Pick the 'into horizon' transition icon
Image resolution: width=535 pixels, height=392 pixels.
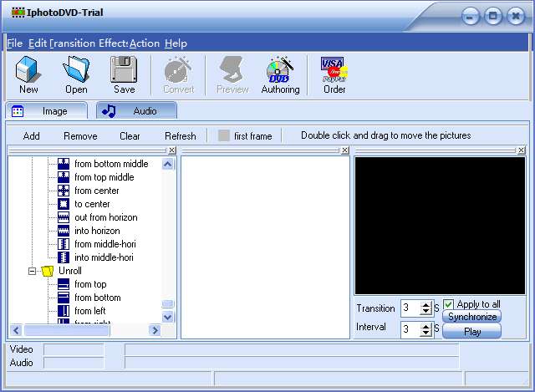click(64, 231)
